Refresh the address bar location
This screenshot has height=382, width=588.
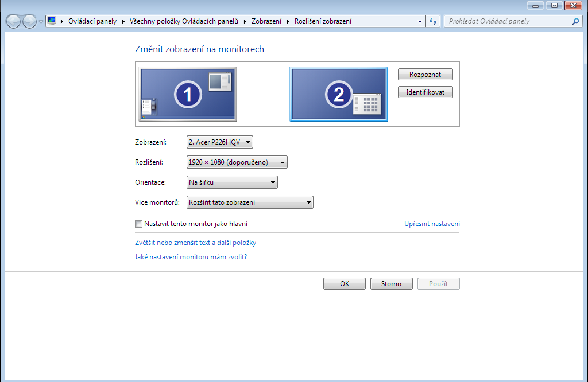[x=433, y=21]
